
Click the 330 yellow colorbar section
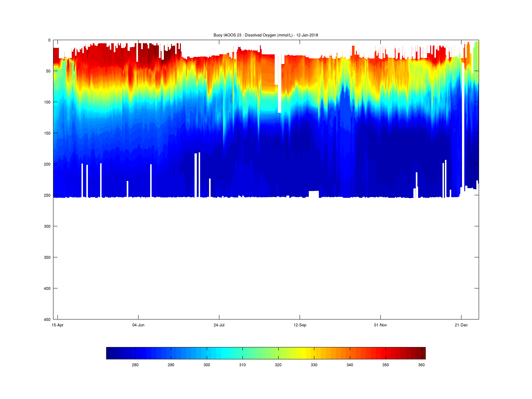314,353
